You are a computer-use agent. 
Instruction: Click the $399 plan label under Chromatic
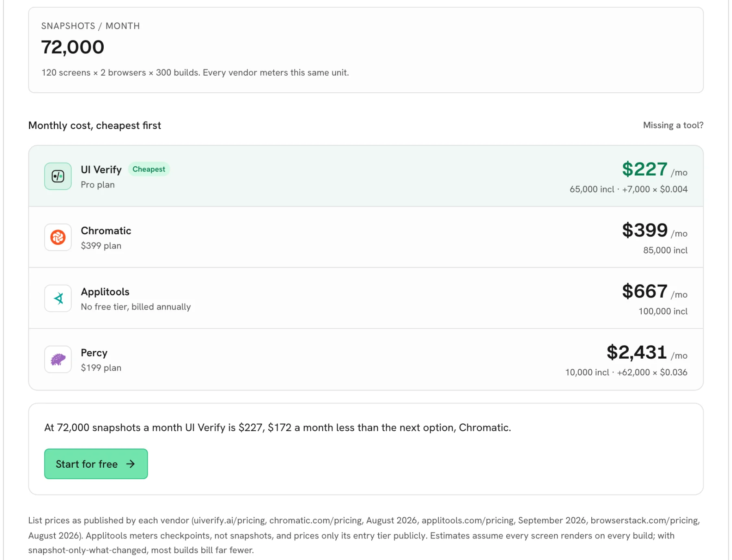[x=101, y=246]
